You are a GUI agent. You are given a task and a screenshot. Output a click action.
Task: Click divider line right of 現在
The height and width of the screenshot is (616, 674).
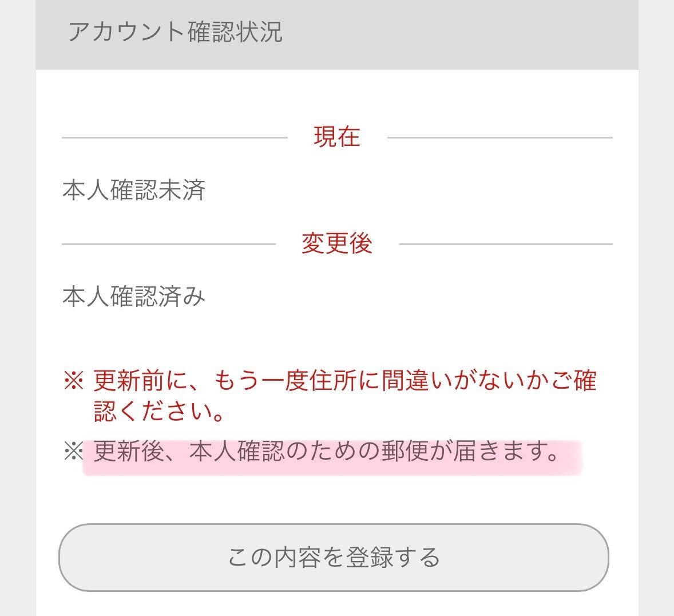(500, 137)
